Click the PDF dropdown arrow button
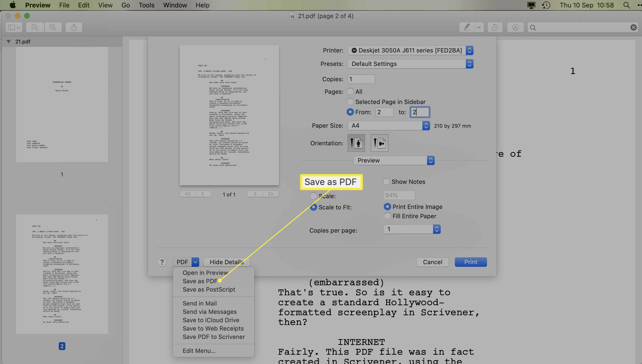Viewport: 642px width, 364px height. (x=195, y=262)
